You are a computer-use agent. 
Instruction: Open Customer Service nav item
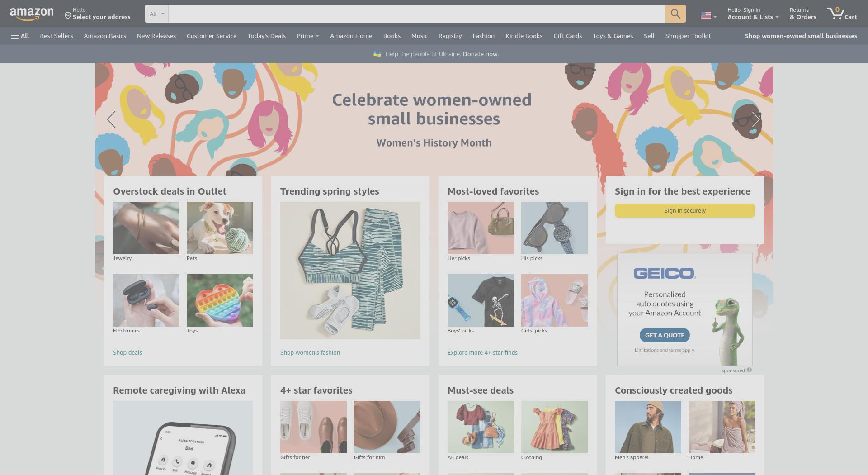pos(212,36)
